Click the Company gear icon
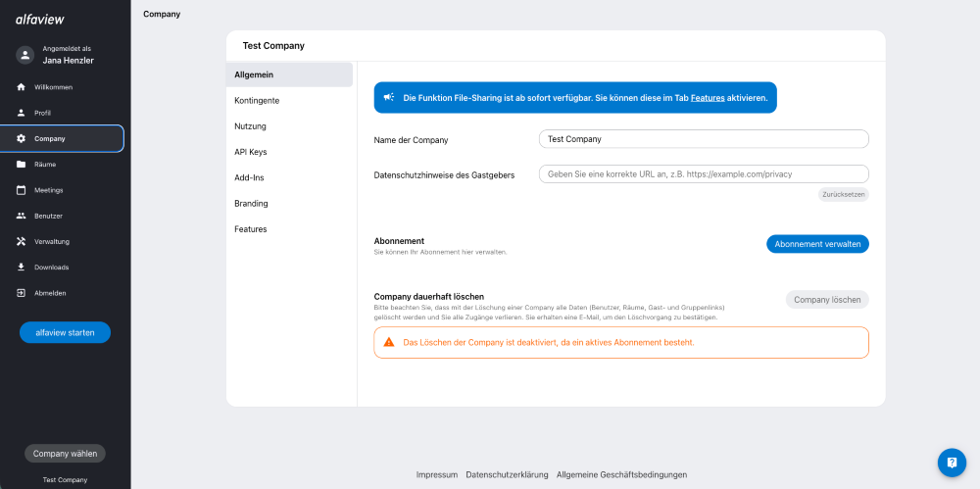The width and height of the screenshot is (980, 489). pyautogui.click(x=22, y=139)
